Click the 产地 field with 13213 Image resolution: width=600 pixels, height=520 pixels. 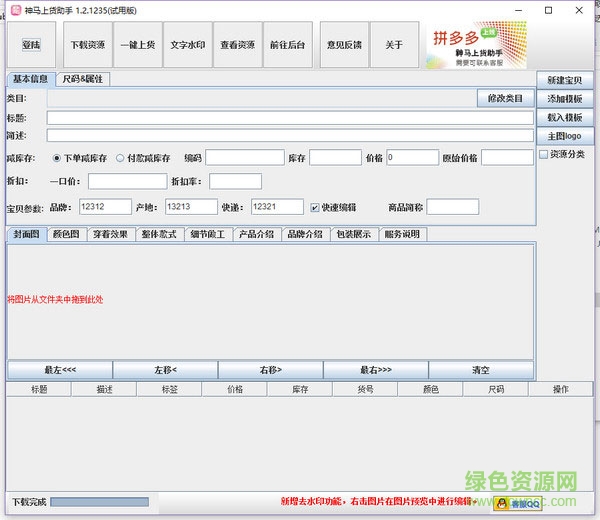[x=191, y=207]
